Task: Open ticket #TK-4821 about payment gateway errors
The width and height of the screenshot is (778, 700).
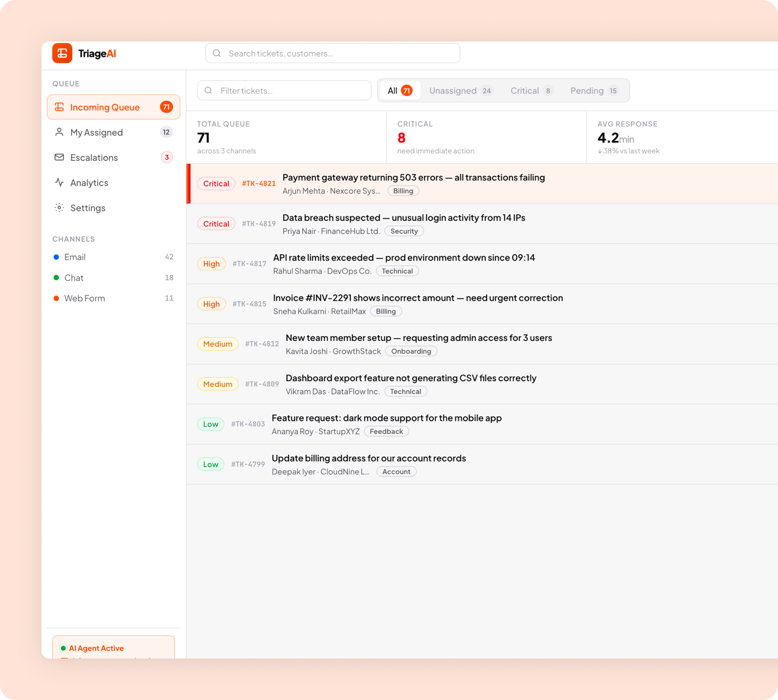Action: click(413, 178)
